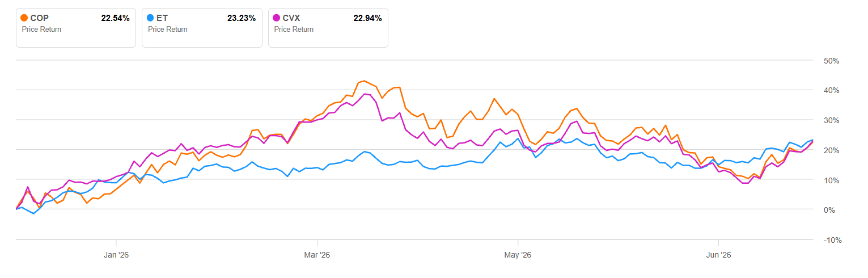The width and height of the screenshot is (868, 278).
Task: Click CVX 22.94% return value
Action: 367,18
